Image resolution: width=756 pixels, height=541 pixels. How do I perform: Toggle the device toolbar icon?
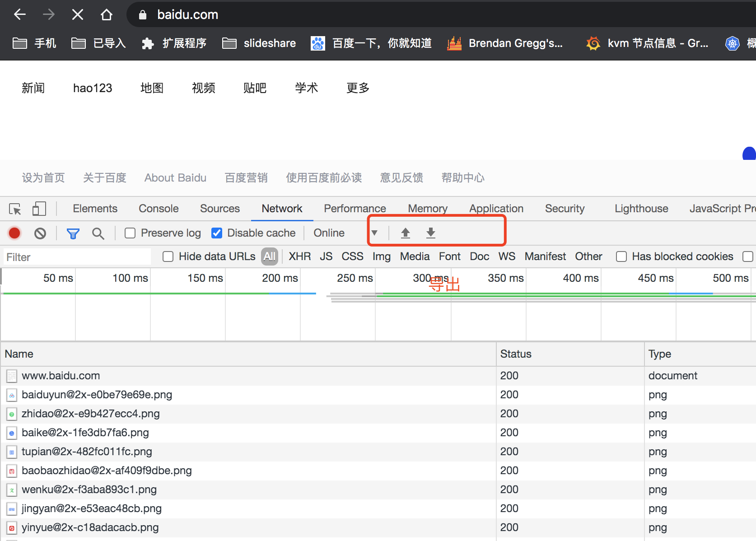(39, 209)
